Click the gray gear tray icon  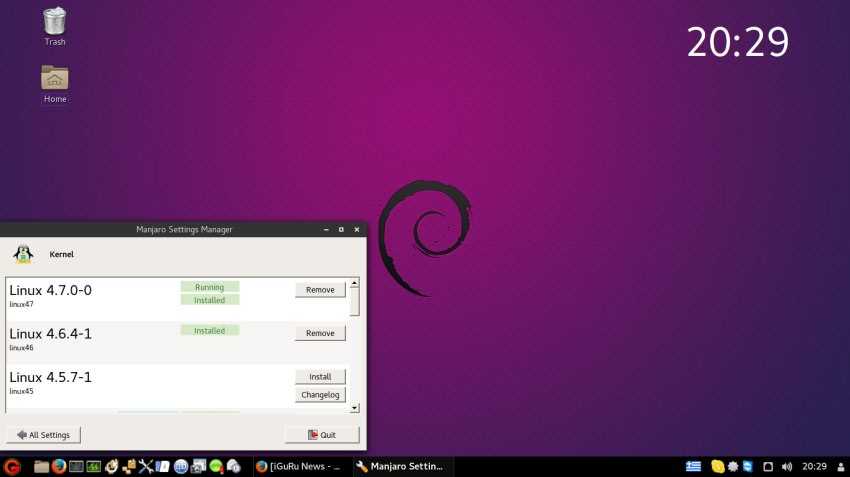(733, 466)
